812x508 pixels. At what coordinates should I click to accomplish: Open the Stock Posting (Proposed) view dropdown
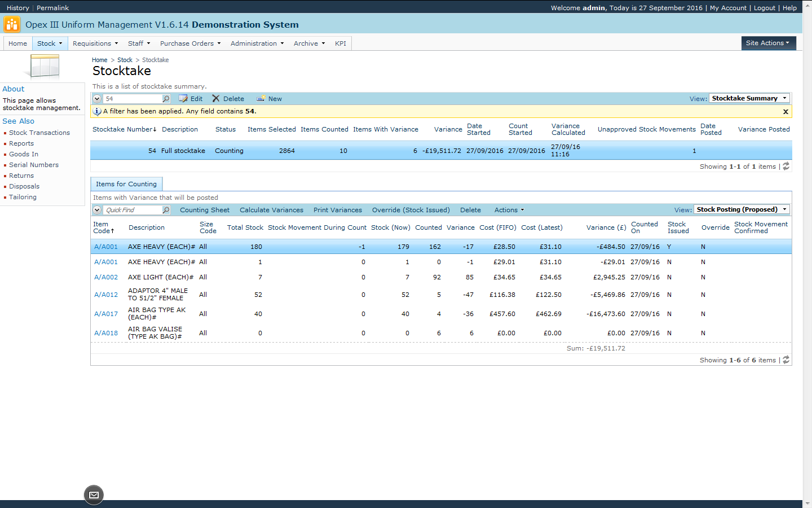(x=742, y=209)
